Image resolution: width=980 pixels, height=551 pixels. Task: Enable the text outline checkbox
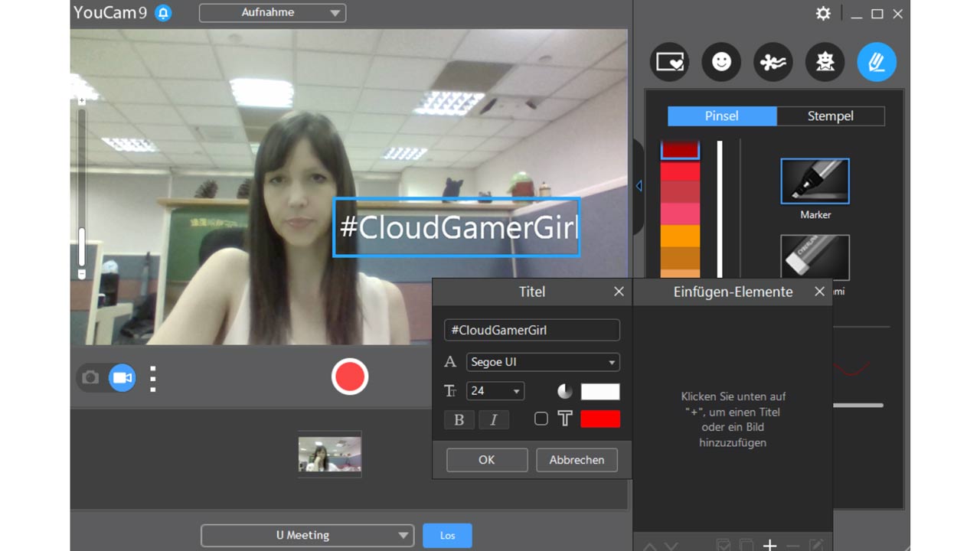click(541, 419)
